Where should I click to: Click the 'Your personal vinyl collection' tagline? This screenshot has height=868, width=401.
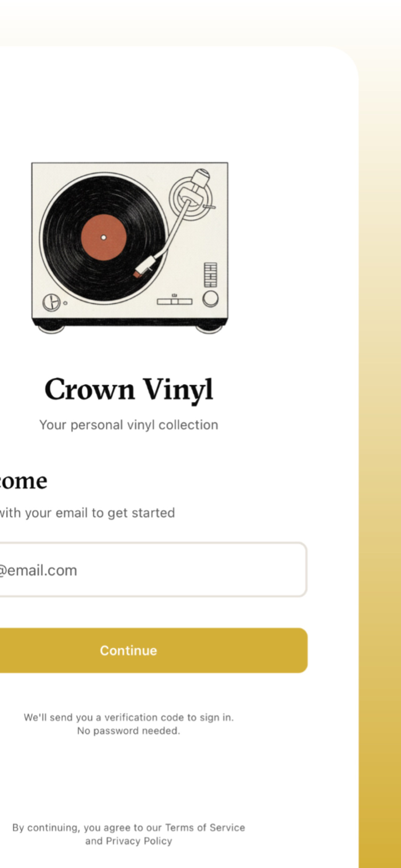129,425
